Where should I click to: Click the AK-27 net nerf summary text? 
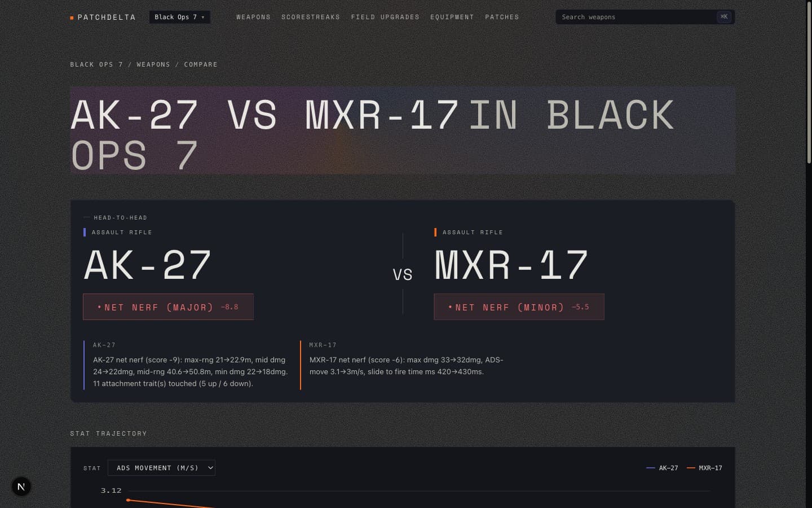tap(191, 371)
